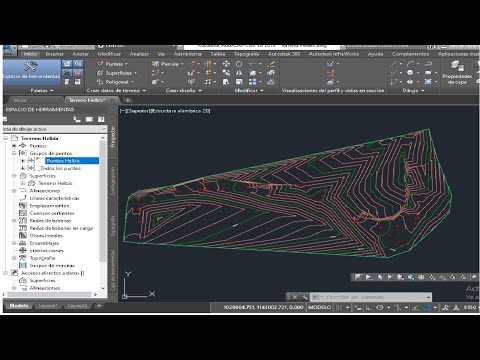480x360 pixels.
Task: Select the Circle tool in Dibujo panel
Action: click(x=410, y=73)
